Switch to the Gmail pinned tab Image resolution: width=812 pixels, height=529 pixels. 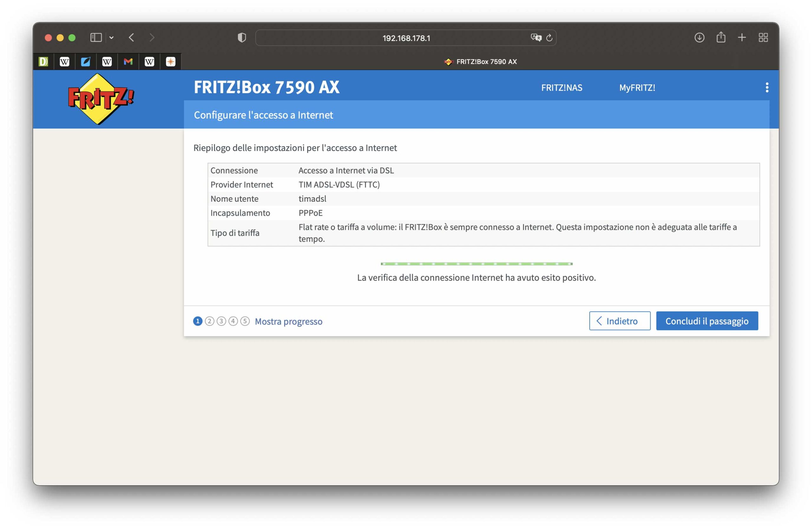[128, 62]
